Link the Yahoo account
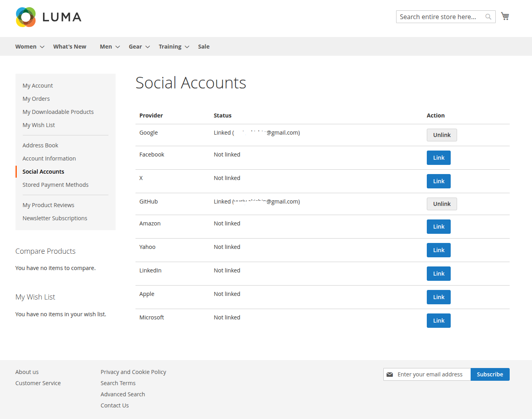Screen dimensions: 532x419 [439, 250]
